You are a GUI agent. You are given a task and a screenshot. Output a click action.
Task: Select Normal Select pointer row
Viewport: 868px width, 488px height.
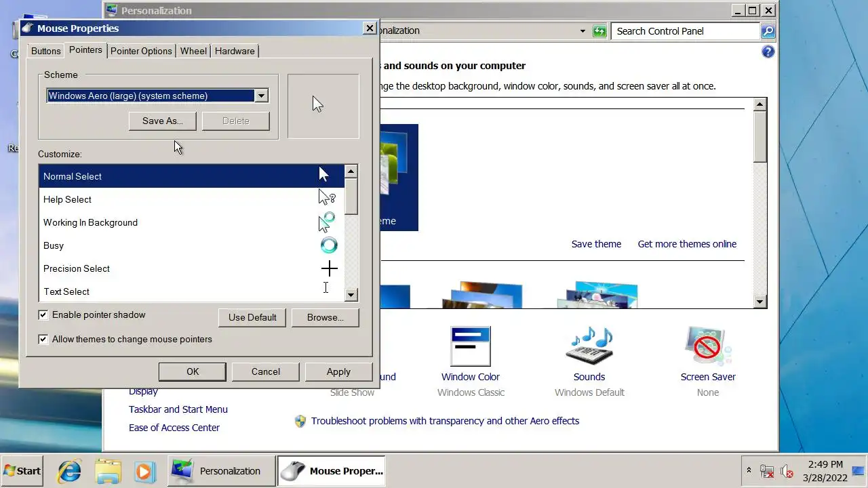[x=191, y=176]
